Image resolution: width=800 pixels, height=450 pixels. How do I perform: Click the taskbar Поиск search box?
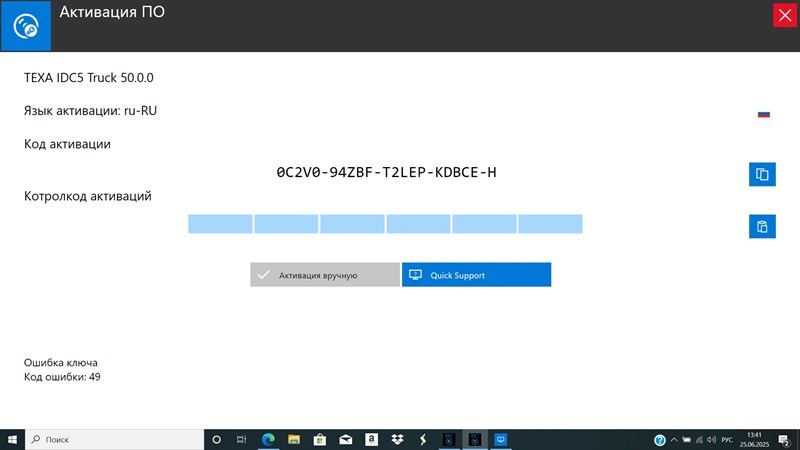[114, 439]
